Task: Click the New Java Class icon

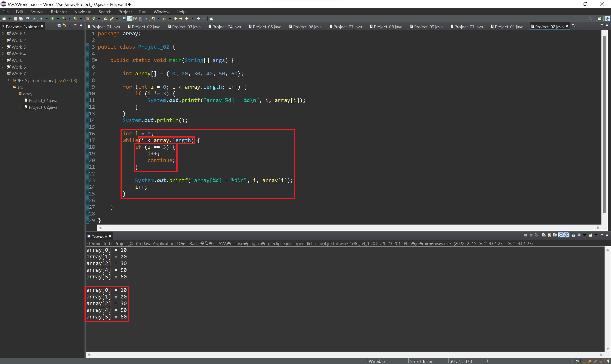Action: pos(94,19)
